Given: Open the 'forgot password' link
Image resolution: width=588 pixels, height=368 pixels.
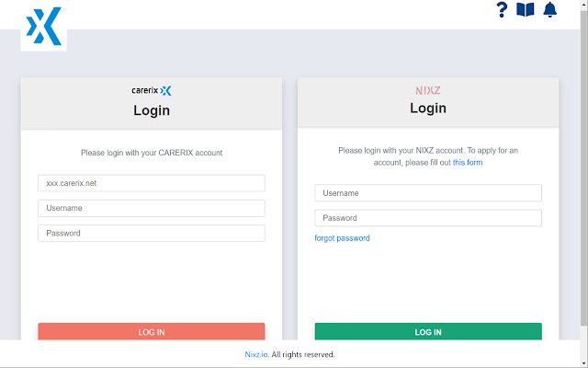Looking at the screenshot, I should click(342, 238).
